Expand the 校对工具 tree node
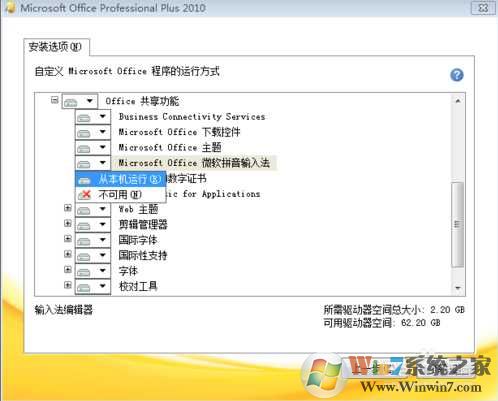 (68, 285)
